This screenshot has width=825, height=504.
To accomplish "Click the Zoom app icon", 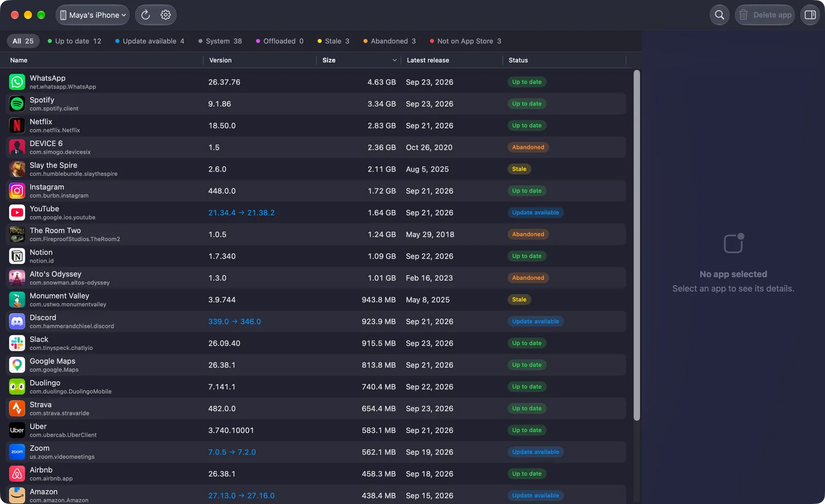I will pyautogui.click(x=17, y=452).
